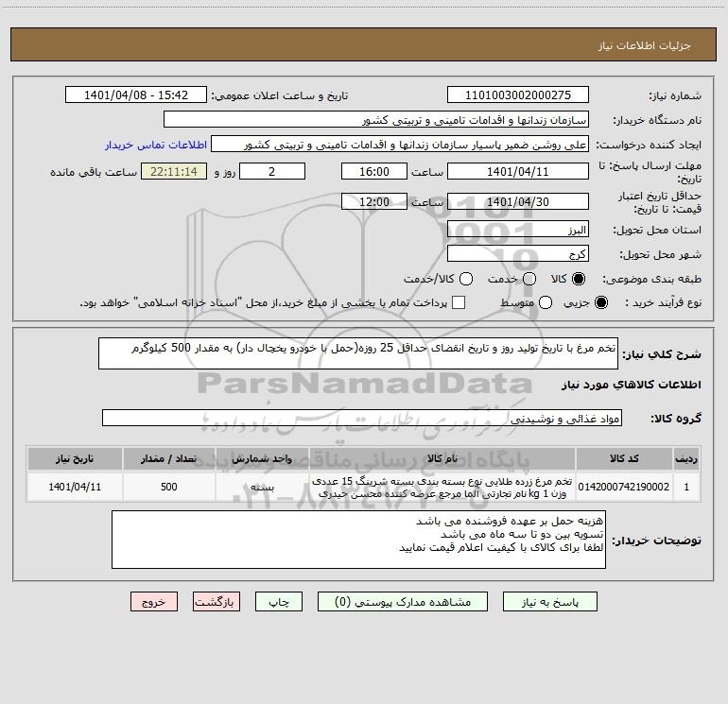728x704 pixels.
Task: Click the نام کالا column header
Action: (x=442, y=458)
